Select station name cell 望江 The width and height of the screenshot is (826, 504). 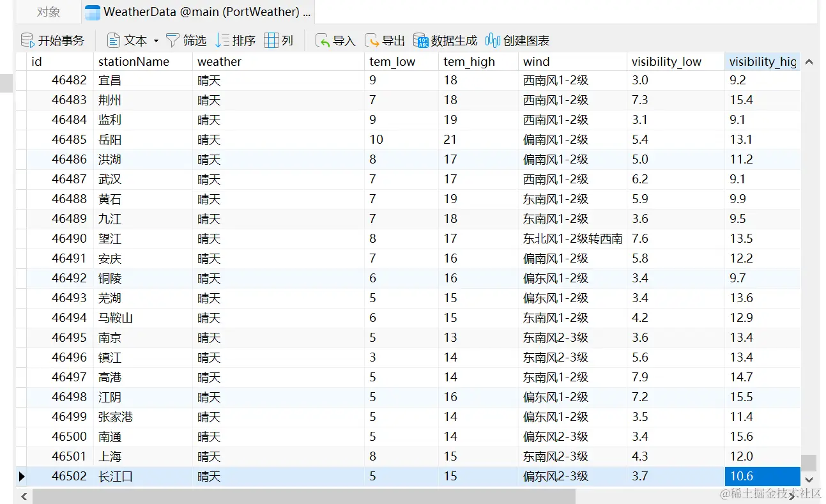(143, 238)
